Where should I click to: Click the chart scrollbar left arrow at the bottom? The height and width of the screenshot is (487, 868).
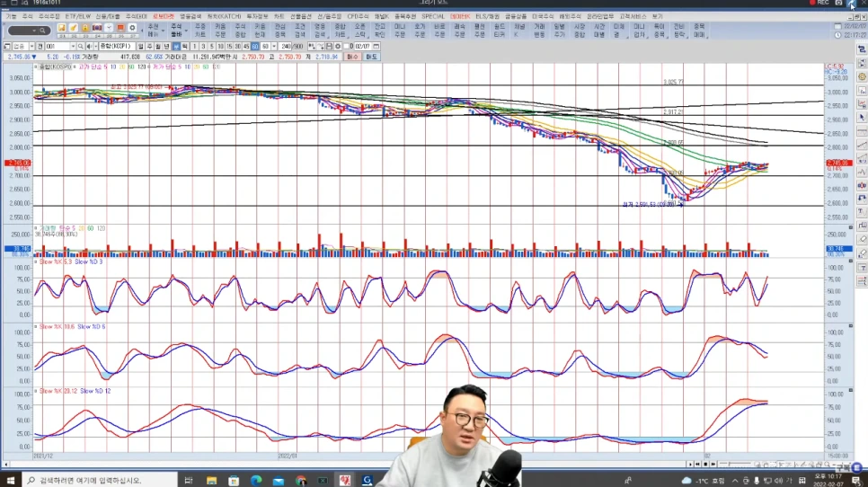tap(6, 465)
